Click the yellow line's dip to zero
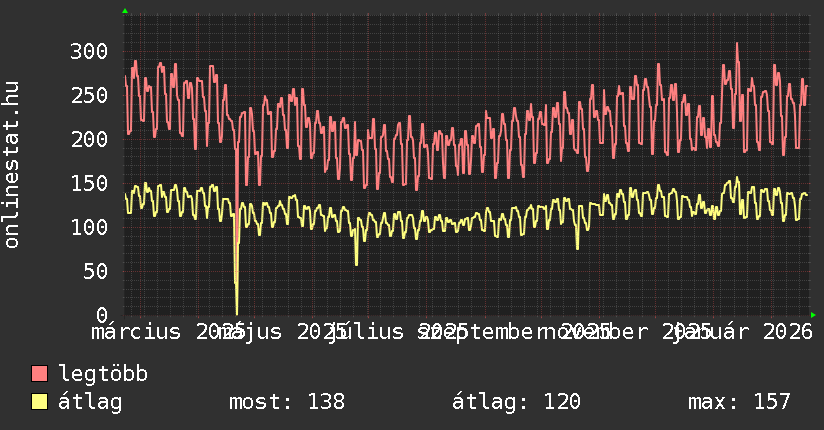Image resolution: width=824 pixels, height=430 pixels. tap(237, 312)
